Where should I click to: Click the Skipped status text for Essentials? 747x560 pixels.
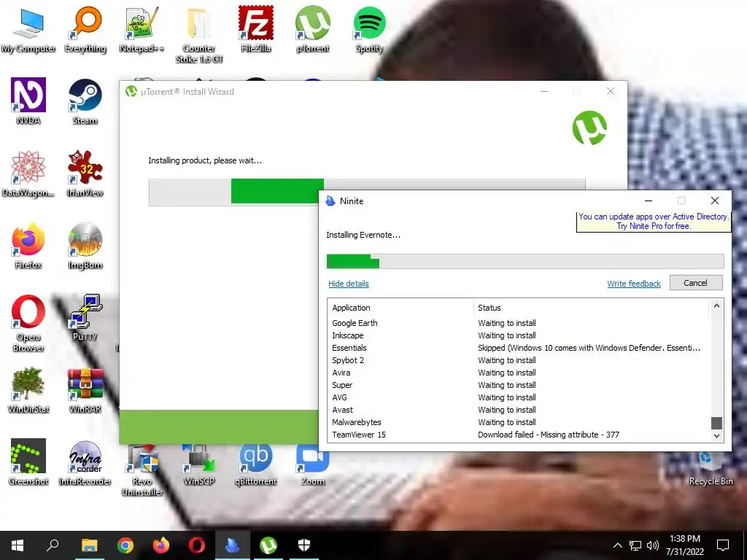click(589, 348)
